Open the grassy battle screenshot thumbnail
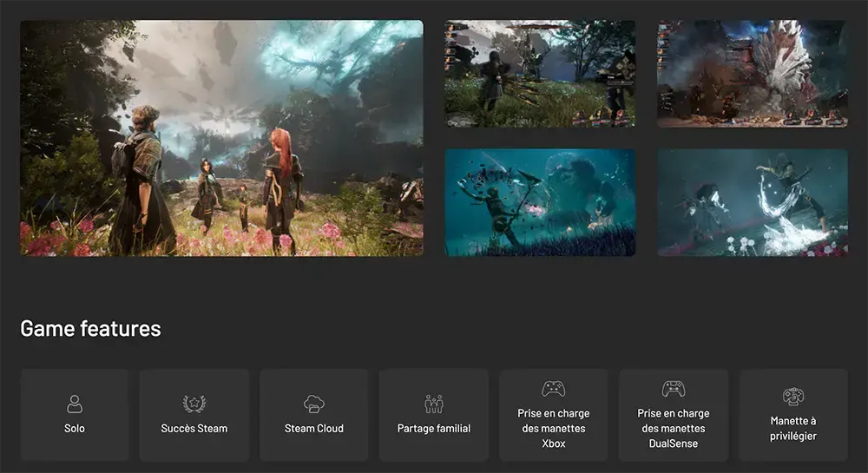868x473 pixels. [540, 74]
